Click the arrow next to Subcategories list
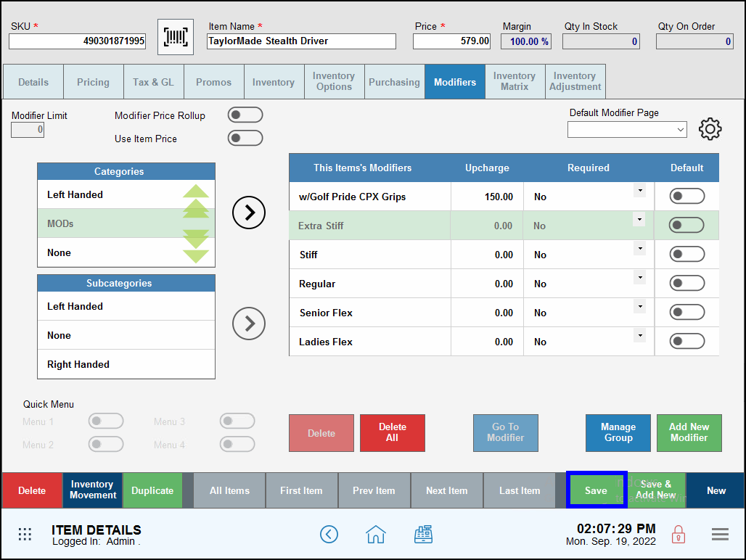 point(249,324)
